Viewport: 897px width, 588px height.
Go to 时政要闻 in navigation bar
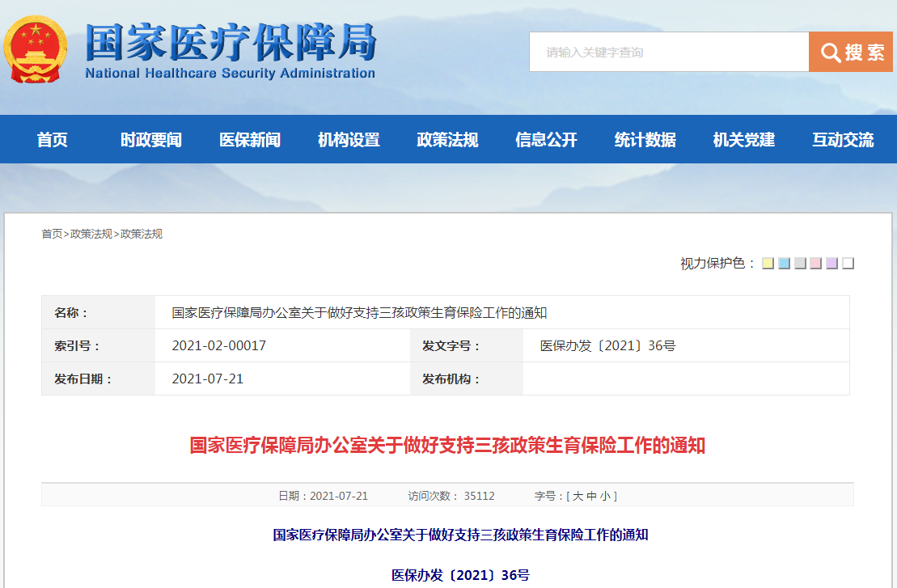[x=151, y=140]
